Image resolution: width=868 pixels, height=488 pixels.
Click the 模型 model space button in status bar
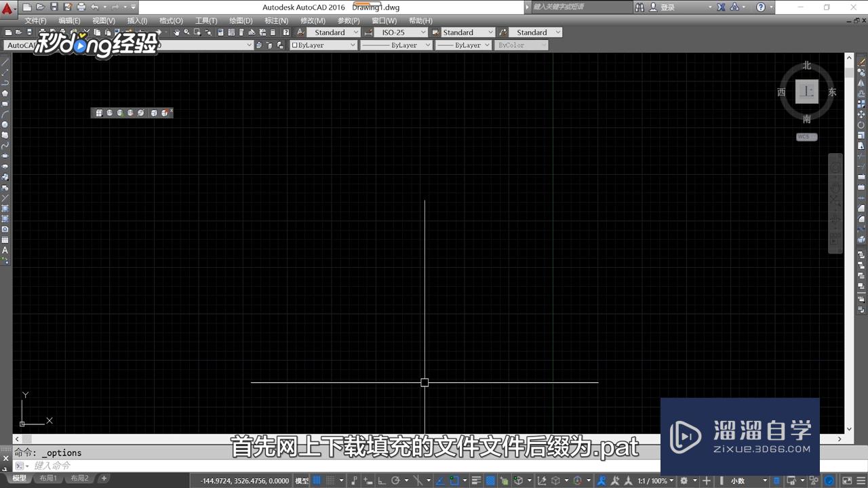click(x=302, y=481)
